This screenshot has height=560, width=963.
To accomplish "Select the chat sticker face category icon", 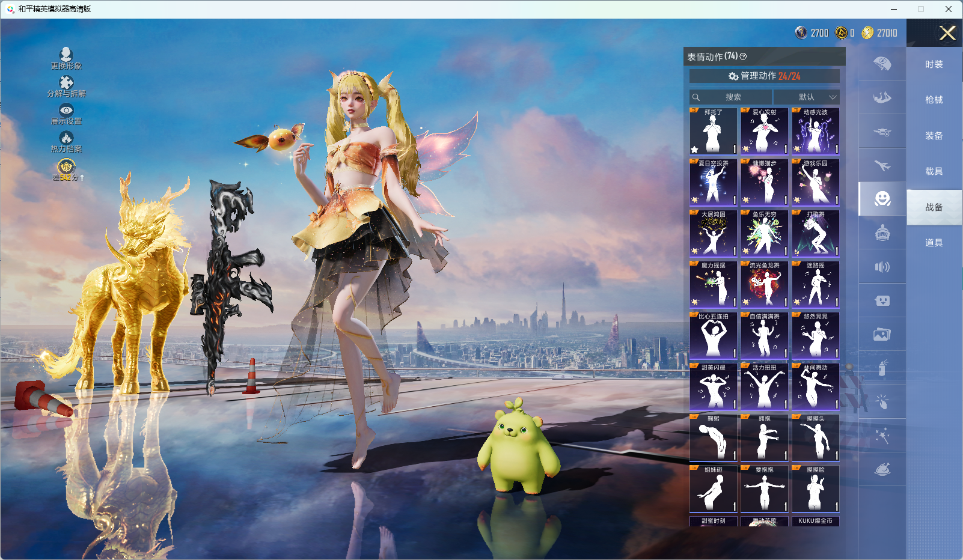I will [882, 300].
